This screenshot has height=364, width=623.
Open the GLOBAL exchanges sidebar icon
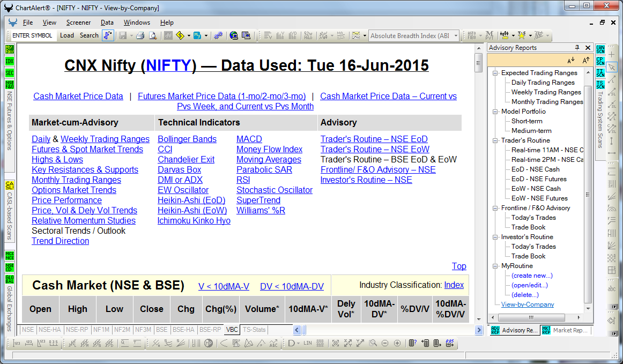[x=10, y=279]
